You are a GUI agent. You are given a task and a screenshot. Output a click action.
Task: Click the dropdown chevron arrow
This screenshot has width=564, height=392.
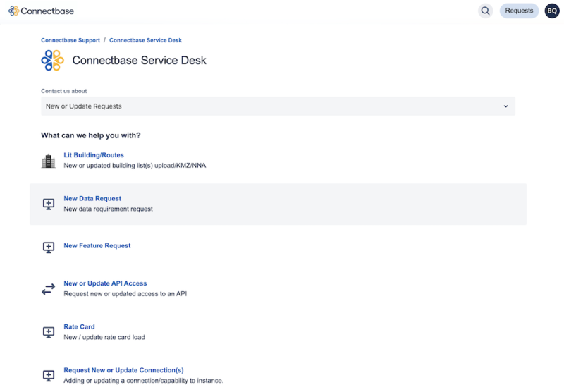505,106
